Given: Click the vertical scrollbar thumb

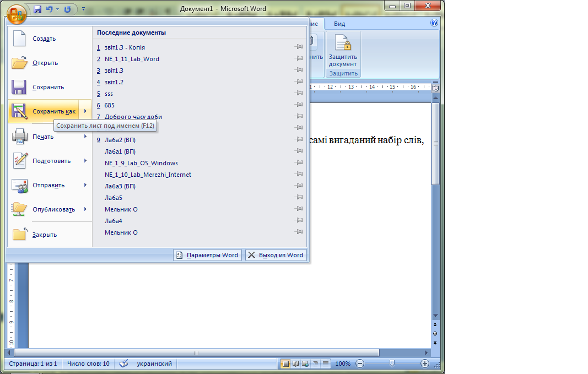Looking at the screenshot, I should tap(435, 144).
